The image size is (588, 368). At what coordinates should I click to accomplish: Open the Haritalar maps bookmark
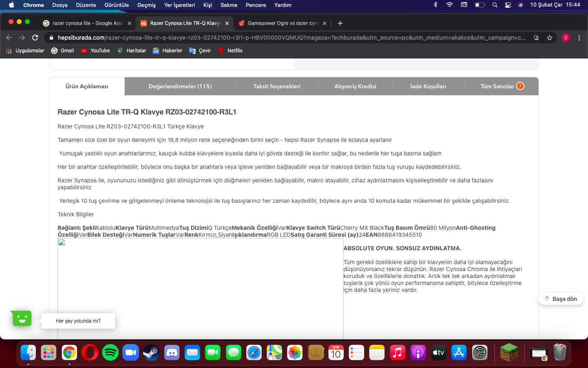click(x=131, y=51)
